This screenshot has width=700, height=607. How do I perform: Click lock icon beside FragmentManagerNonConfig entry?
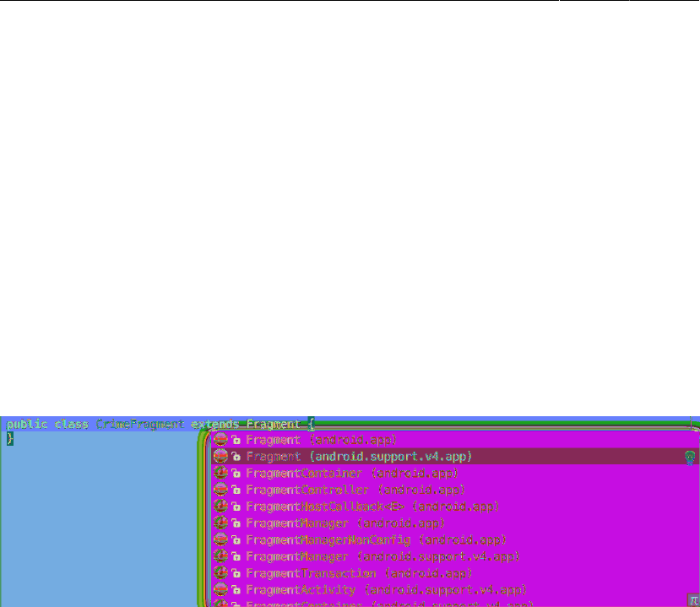coord(236,540)
